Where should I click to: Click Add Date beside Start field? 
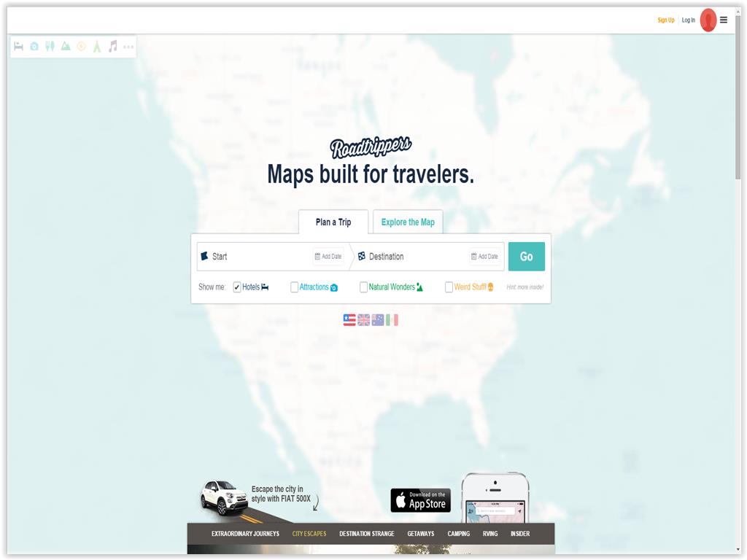tap(328, 256)
